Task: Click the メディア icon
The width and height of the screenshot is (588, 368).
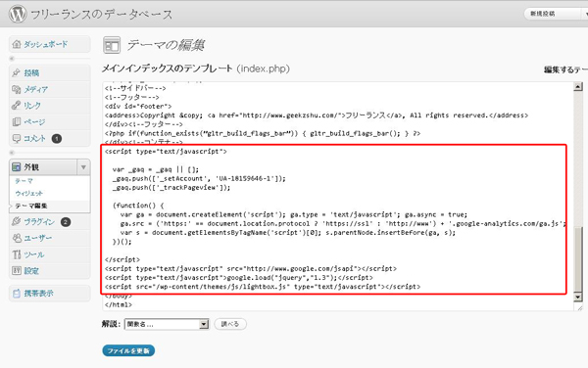Action: tap(16, 89)
